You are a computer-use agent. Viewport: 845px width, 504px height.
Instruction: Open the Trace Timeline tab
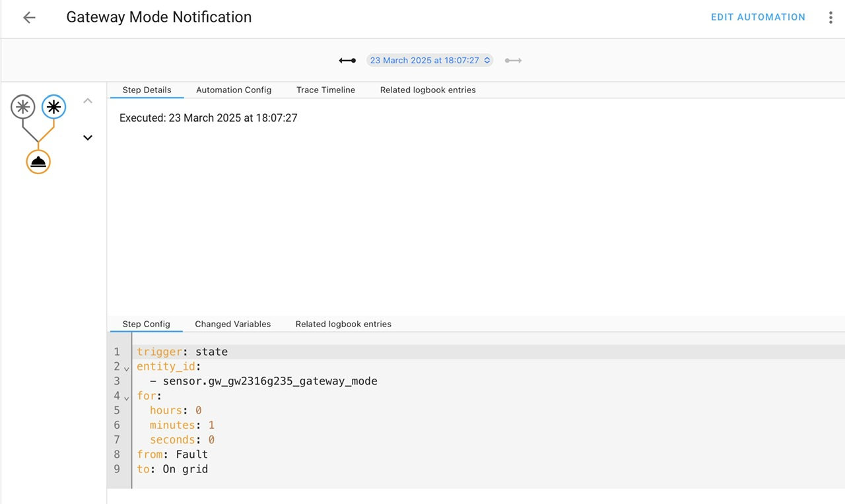[325, 90]
